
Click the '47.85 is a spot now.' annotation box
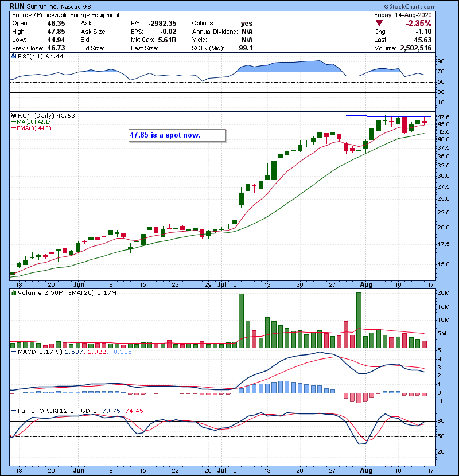(177, 135)
